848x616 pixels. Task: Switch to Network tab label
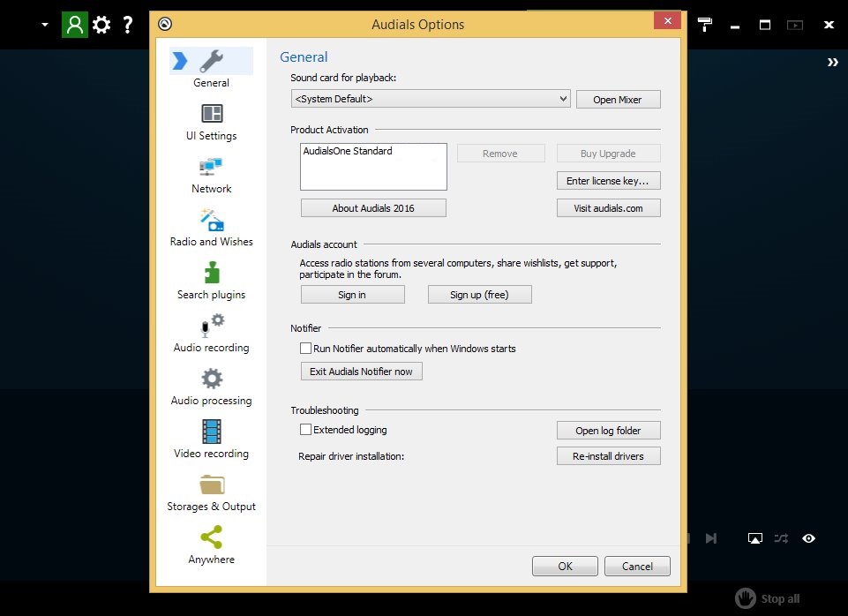[212, 189]
